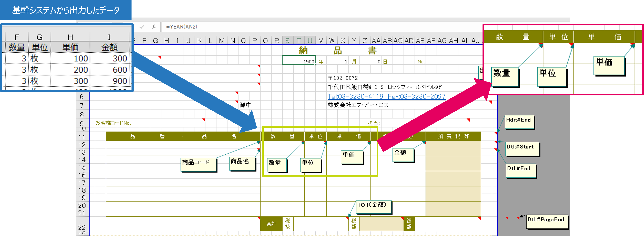Select value 100 in the exported data table
644x236 pixels.
click(80, 58)
